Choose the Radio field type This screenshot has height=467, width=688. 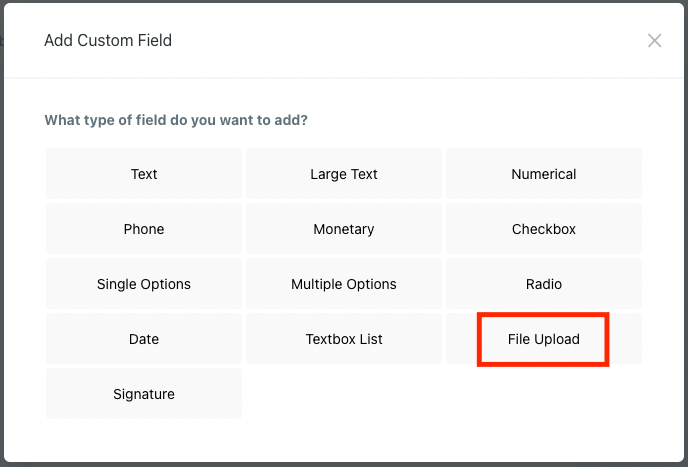tap(544, 284)
